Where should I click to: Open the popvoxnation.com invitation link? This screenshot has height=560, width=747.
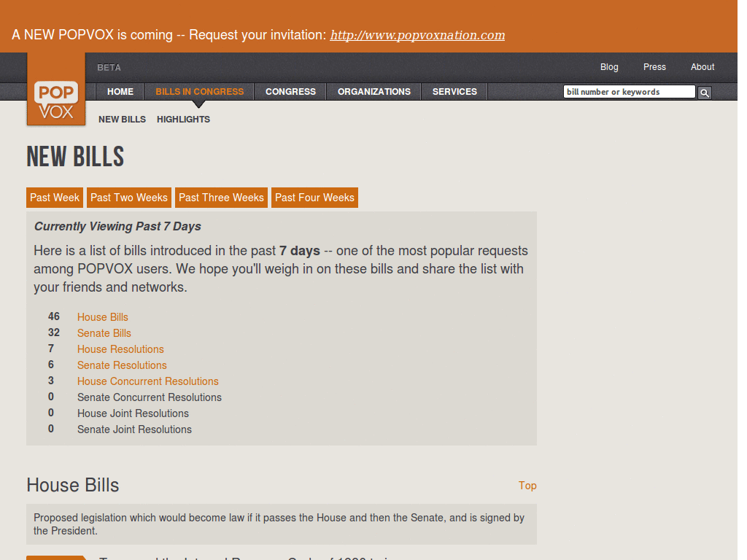(417, 35)
